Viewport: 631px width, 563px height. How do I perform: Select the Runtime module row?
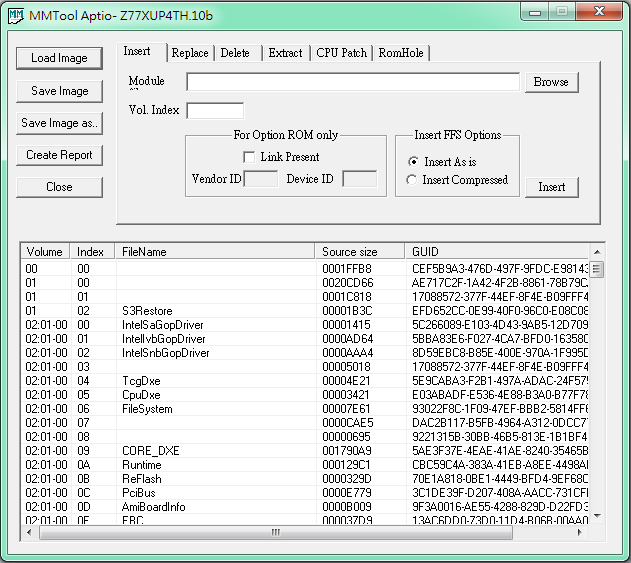304,465
